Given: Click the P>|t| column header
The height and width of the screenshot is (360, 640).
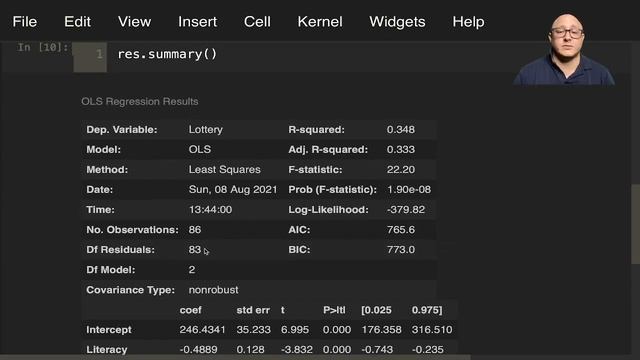Looking at the screenshot, I should (334, 310).
